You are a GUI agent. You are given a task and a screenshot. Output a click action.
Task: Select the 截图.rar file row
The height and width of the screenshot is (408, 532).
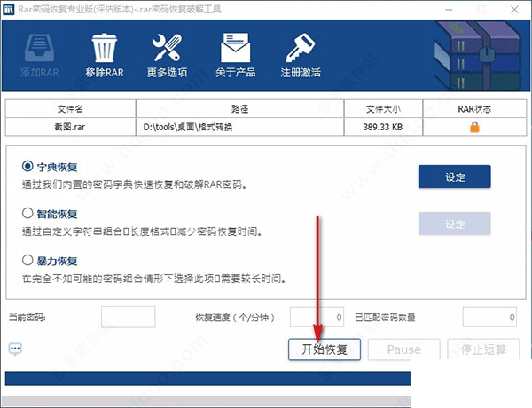tap(266, 127)
